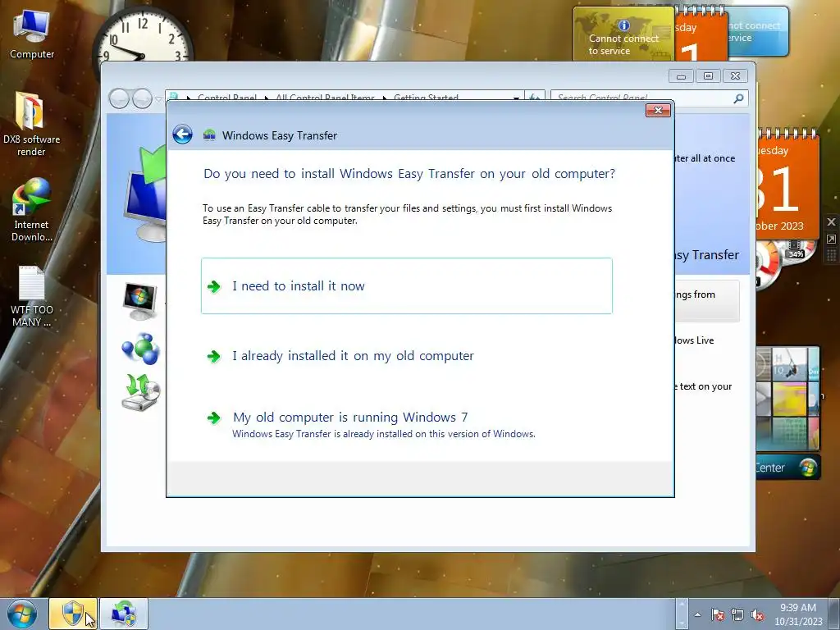
Task: Open the Computer desktop icon
Action: pos(32,34)
